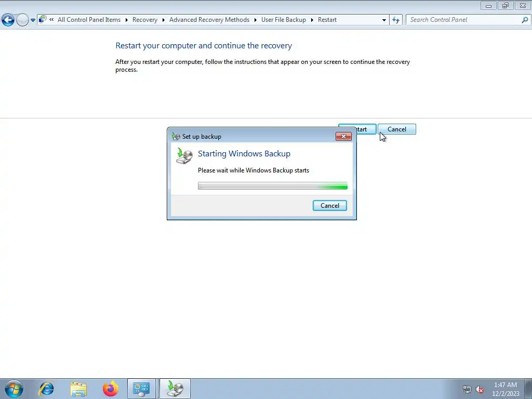Close the Set up backup dialog
Screen dimensions: 532x399
[343, 137]
